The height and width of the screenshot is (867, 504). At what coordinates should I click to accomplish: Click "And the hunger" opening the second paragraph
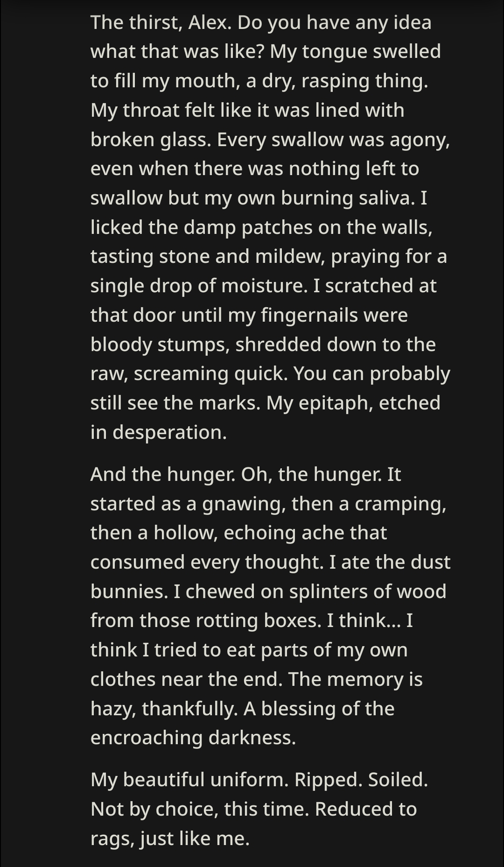[162, 474]
